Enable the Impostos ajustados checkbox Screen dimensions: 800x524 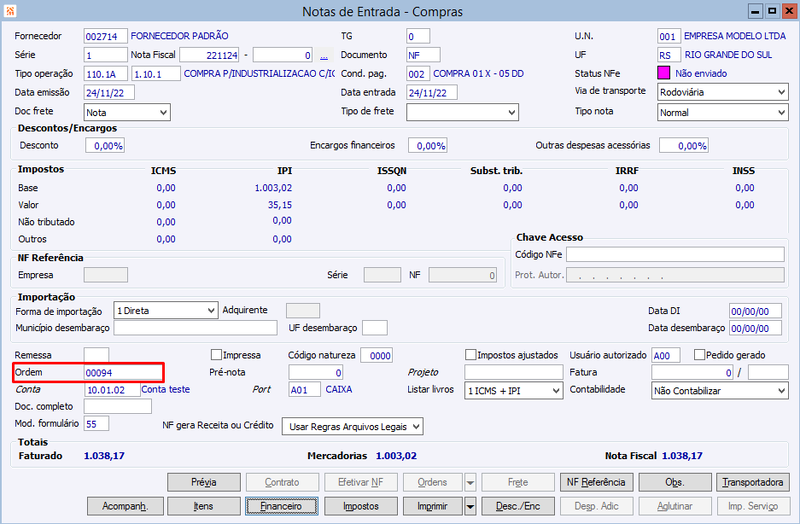470,355
